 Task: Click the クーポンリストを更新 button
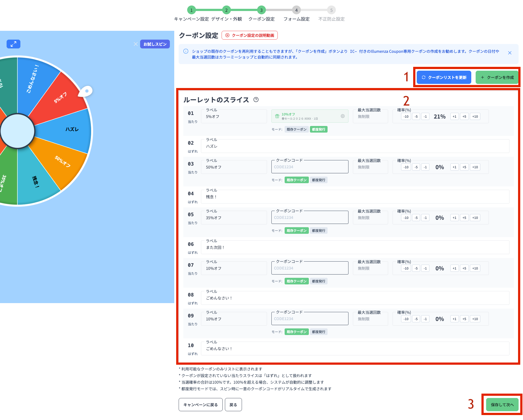444,78
